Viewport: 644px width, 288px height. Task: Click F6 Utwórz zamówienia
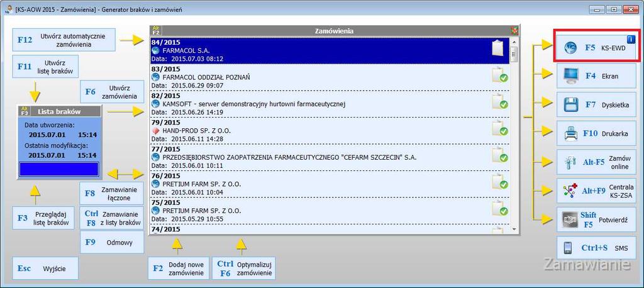(112, 91)
